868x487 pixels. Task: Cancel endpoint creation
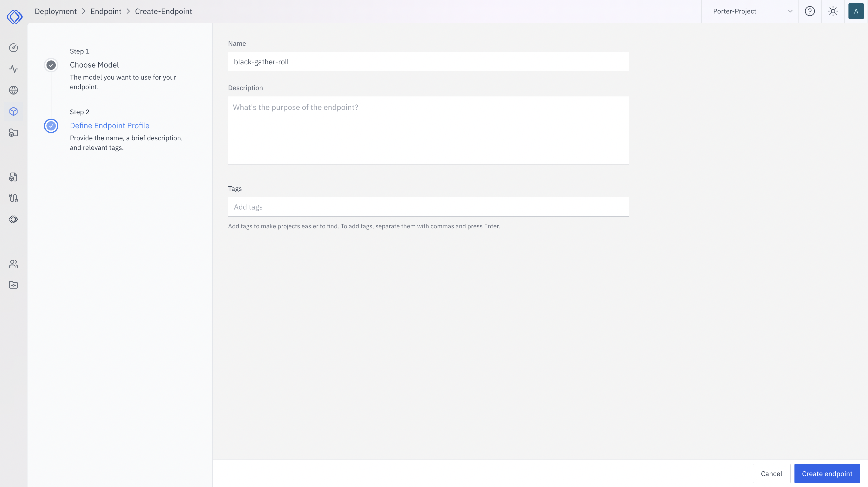(772, 473)
